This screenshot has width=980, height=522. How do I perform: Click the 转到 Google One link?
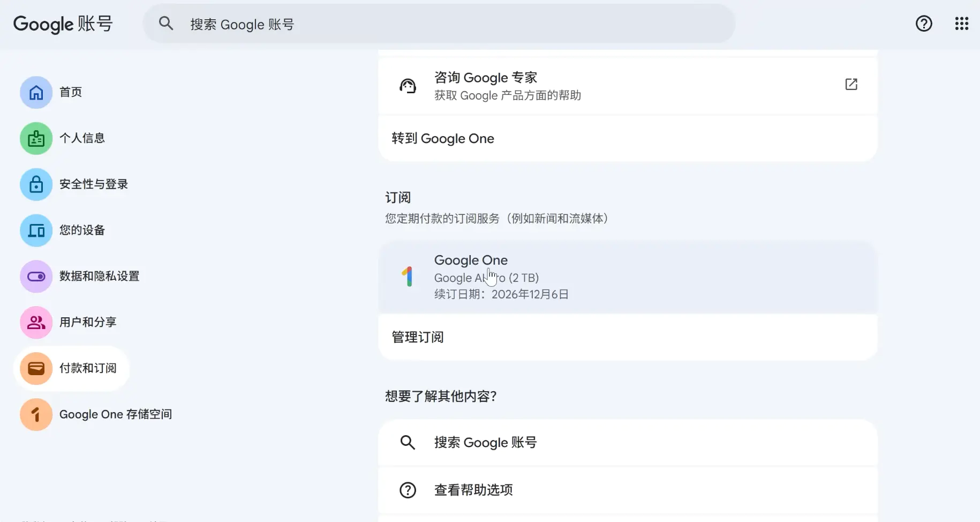[443, 139]
